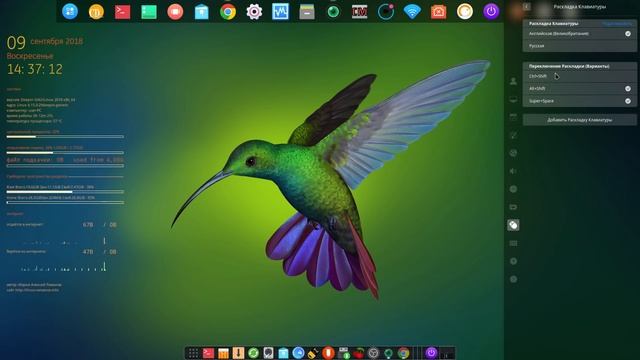
Task: Open the orange download arrow icon in bottom dock
Action: (x=238, y=353)
